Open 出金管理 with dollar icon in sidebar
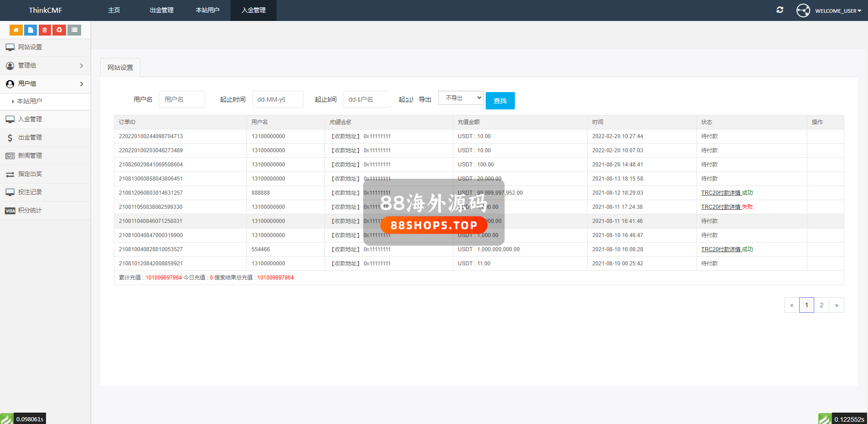 pyautogui.click(x=30, y=137)
